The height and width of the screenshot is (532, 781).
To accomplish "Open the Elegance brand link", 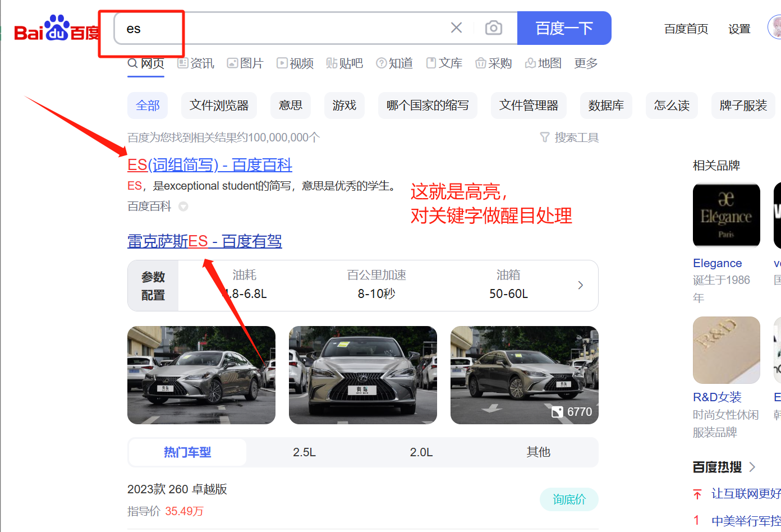I will pos(718,263).
